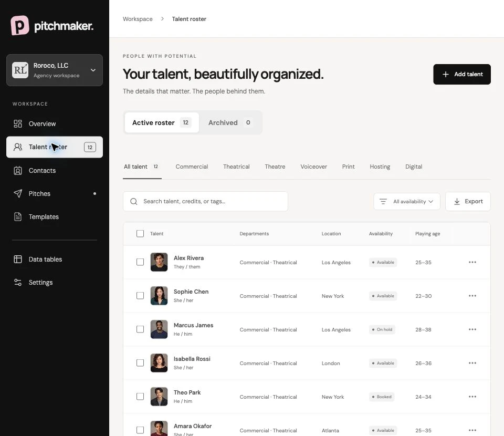This screenshot has height=436, width=504.
Task: Focus the Search talent, credits, or tags field
Action: pos(205,201)
